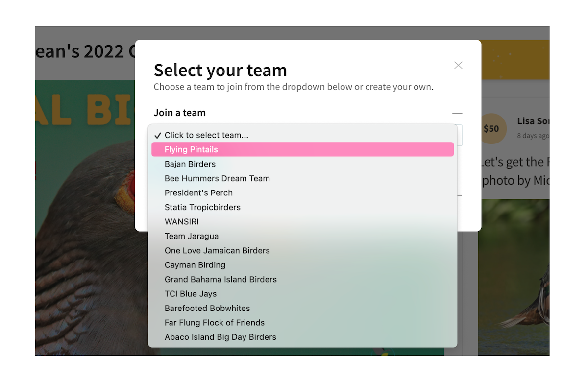Collapse the Join a team section
The height and width of the screenshot is (382, 588).
457,113
